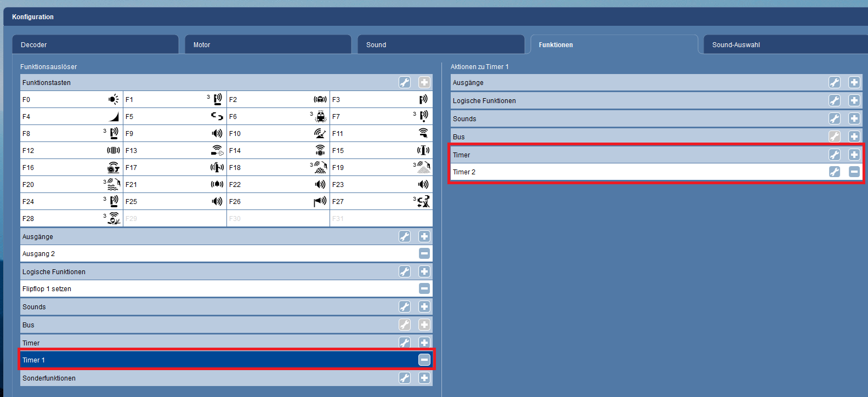This screenshot has width=868, height=397.
Task: Open wrench settings for left Ausgänge section
Action: 405,236
